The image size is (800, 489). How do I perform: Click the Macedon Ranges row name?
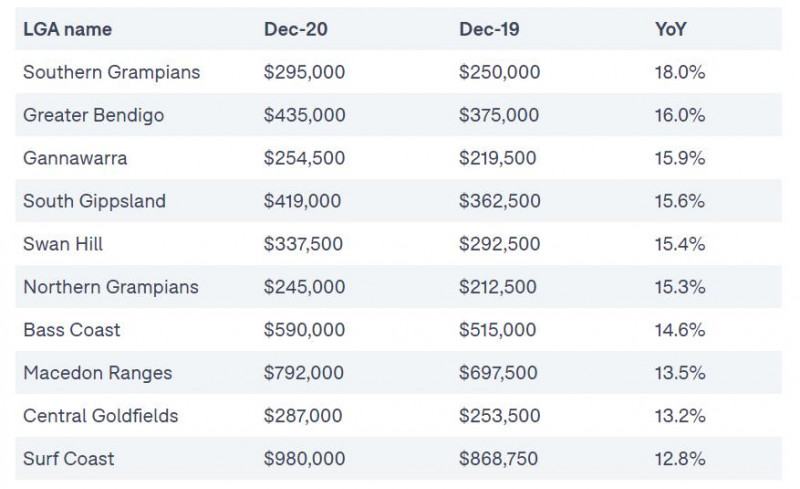97,373
